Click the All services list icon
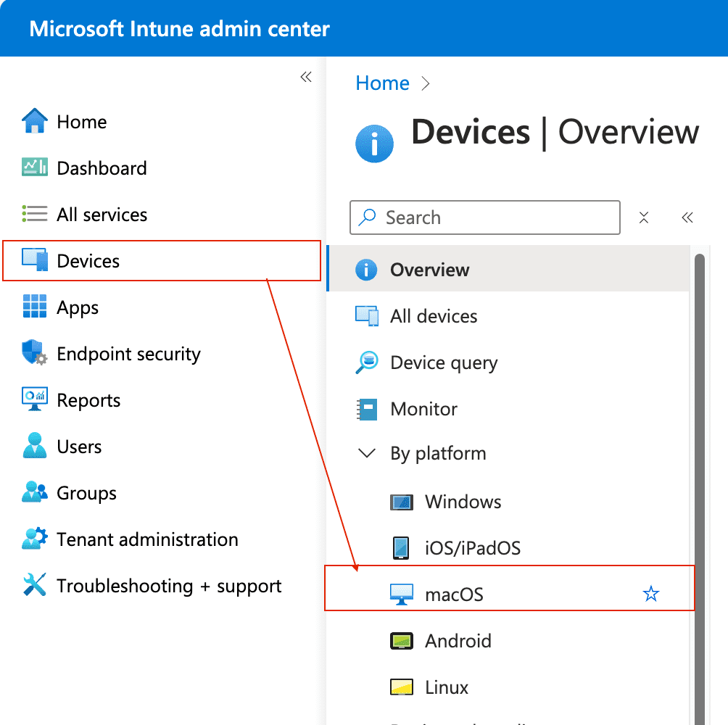 34,214
